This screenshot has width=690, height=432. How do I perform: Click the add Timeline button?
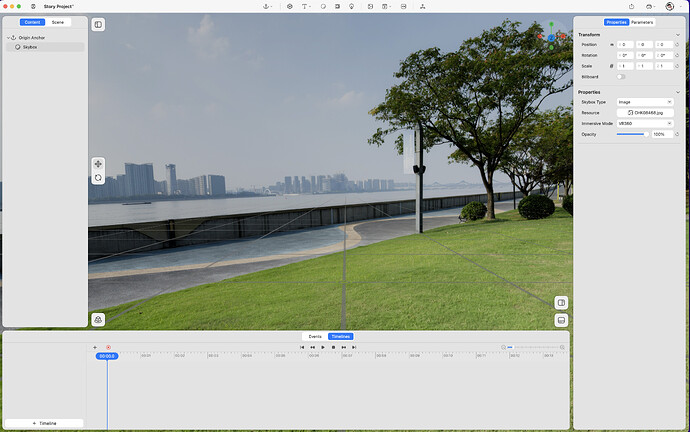[x=44, y=423]
